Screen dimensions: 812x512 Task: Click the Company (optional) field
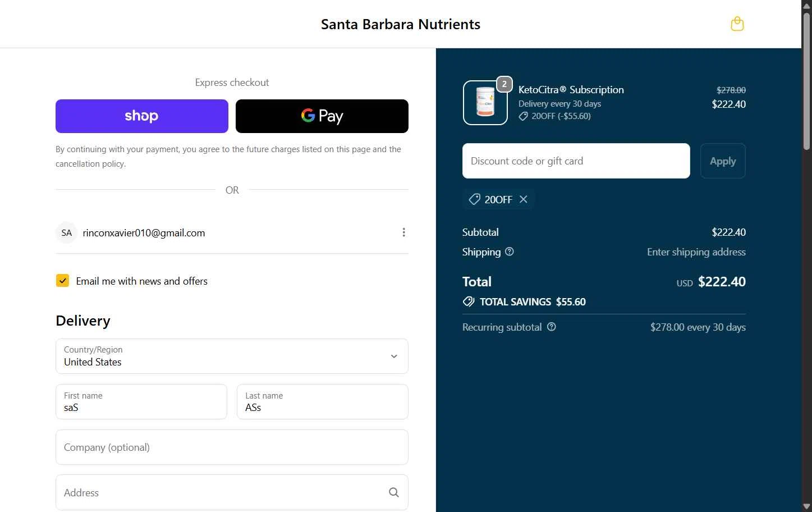point(232,447)
